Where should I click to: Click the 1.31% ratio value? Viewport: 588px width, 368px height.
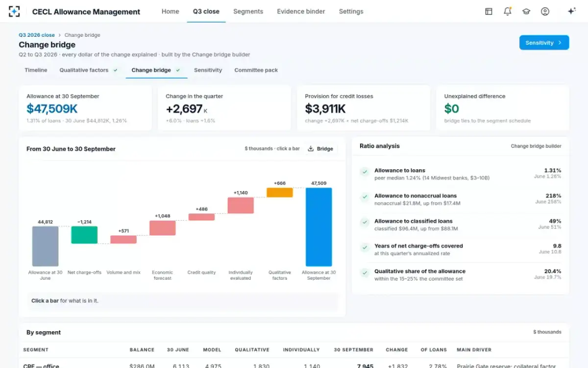point(553,170)
